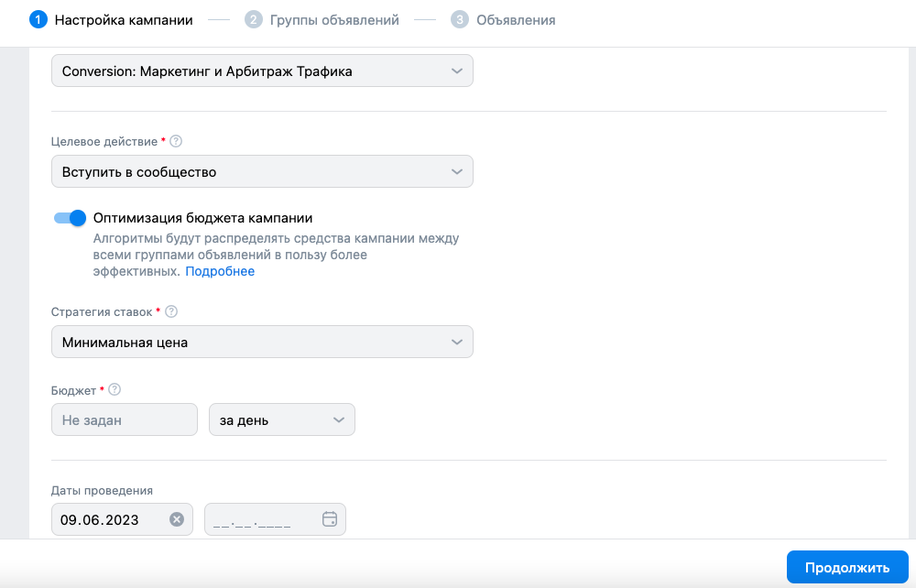Click start date field 09.06.2023
Screen dimensions: 916x588
pyautogui.click(x=122, y=519)
